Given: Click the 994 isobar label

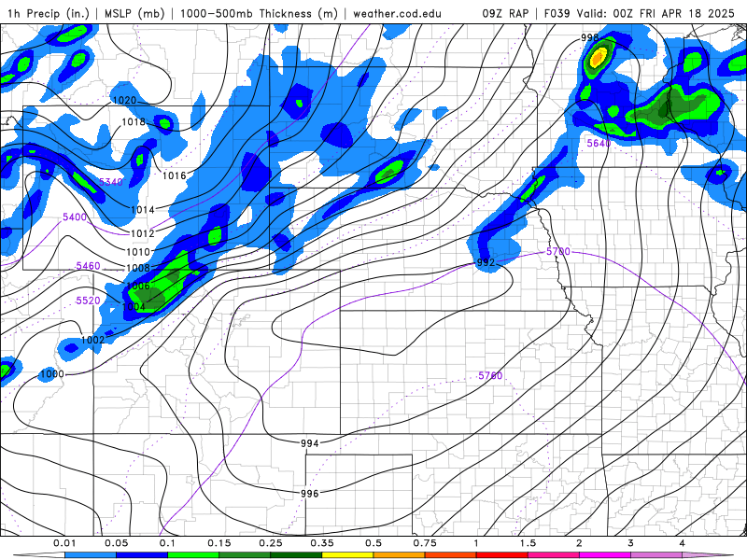Looking at the screenshot, I should pos(310,443).
